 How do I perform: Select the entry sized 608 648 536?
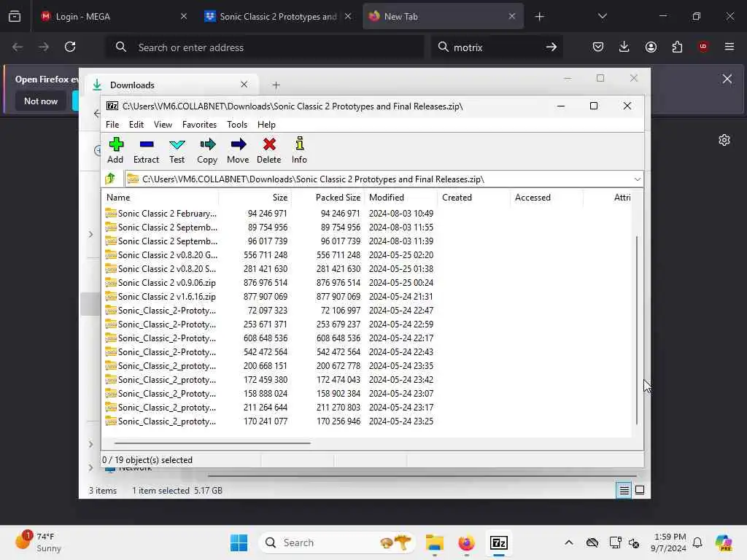point(269,338)
